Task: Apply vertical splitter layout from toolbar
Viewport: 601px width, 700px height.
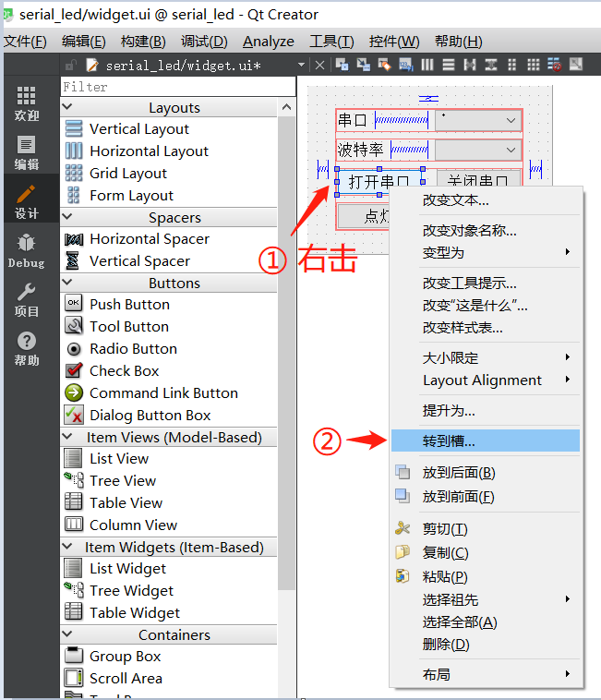Action: click(x=491, y=66)
